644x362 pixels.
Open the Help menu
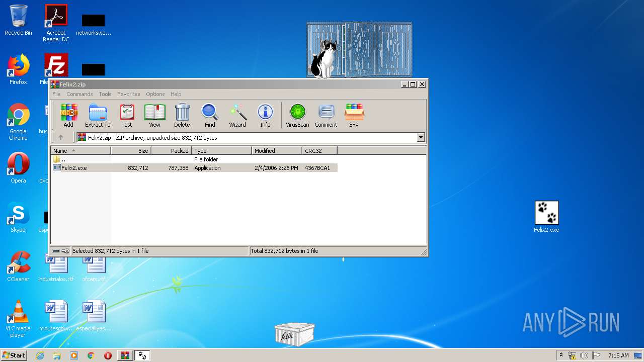(176, 94)
